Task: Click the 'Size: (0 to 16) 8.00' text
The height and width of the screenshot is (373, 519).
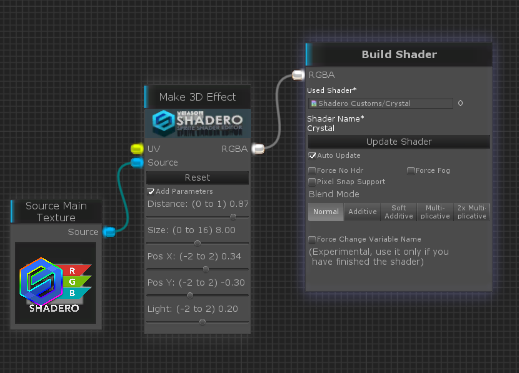Action: (x=191, y=230)
